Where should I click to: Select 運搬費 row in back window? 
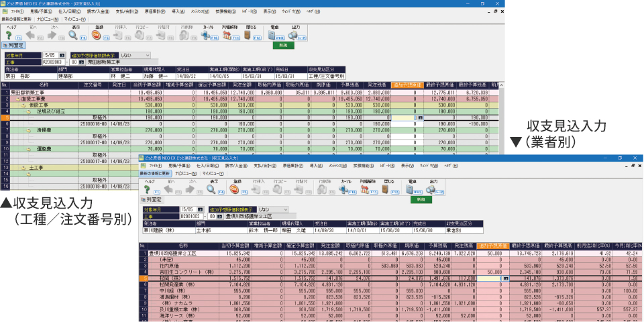tap(250, 149)
